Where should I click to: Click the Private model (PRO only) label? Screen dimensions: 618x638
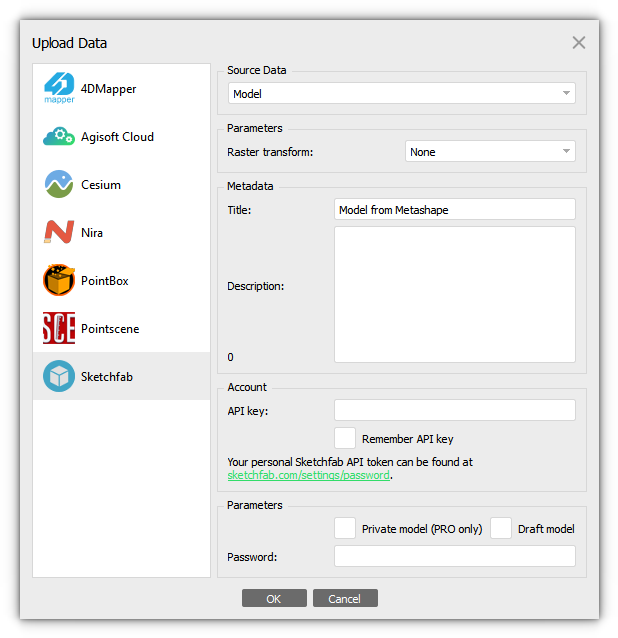click(x=422, y=529)
